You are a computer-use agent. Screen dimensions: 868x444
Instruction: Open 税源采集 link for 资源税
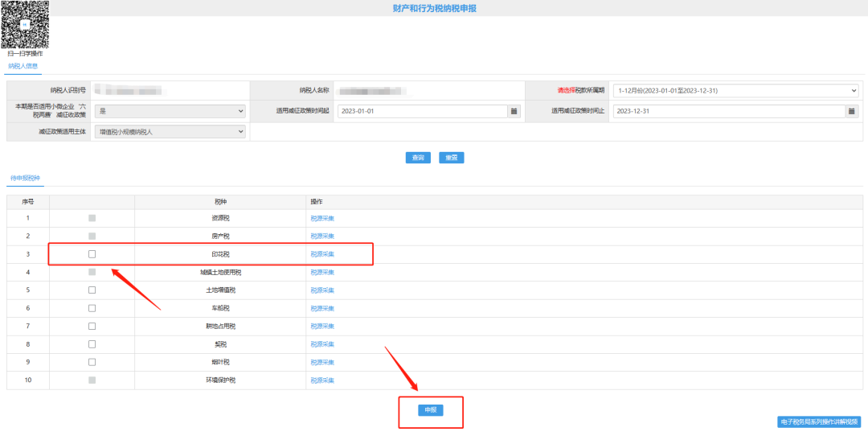(322, 218)
